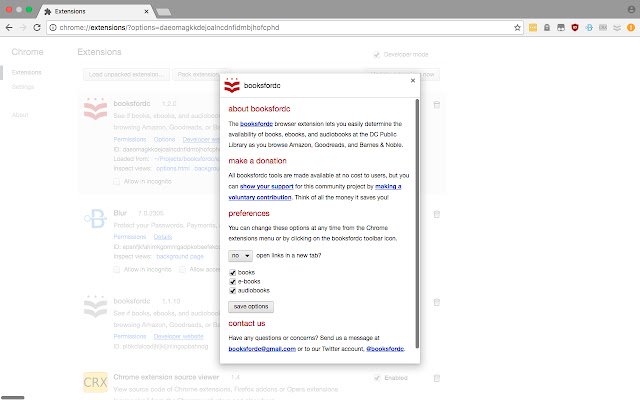Click the gray padlock extension icon
The width and height of the screenshot is (640, 400).
pos(547,27)
